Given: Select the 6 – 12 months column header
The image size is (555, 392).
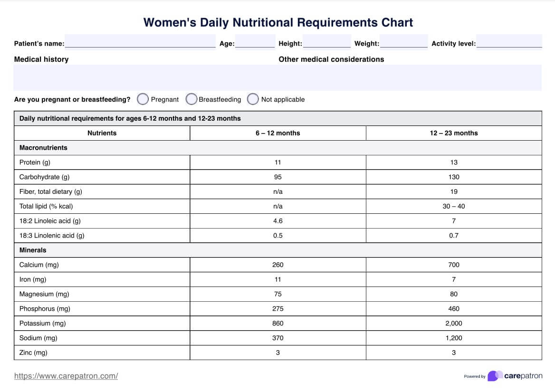Looking at the screenshot, I should pos(277,133).
